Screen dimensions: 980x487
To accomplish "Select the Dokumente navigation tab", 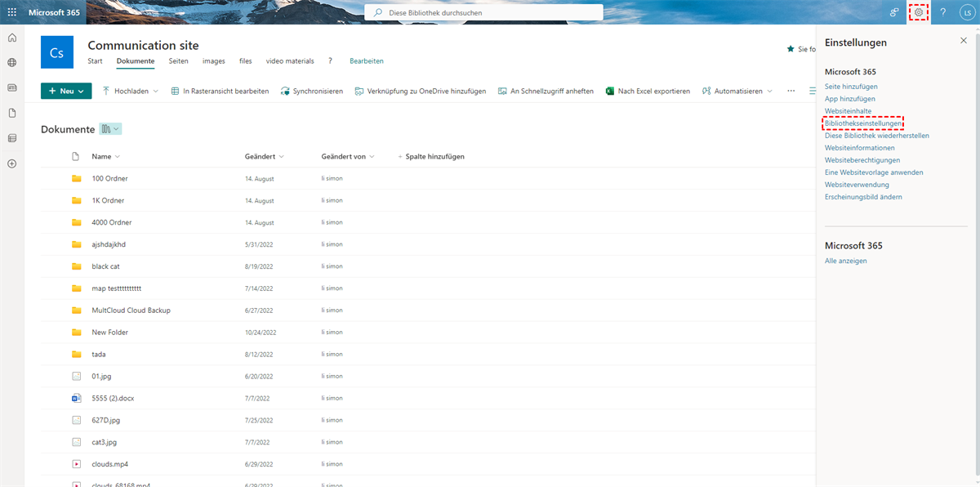I will (136, 61).
